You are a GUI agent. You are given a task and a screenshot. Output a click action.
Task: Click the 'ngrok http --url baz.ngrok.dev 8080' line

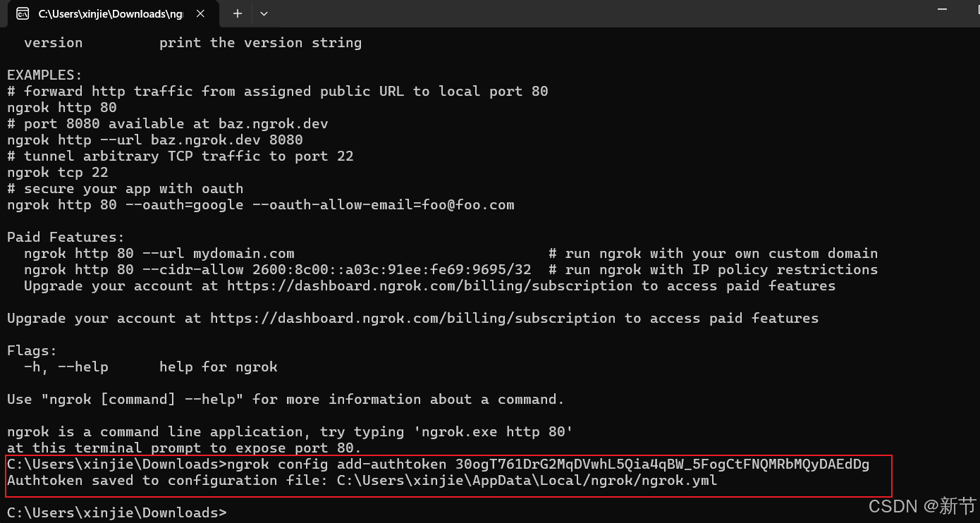(x=155, y=140)
